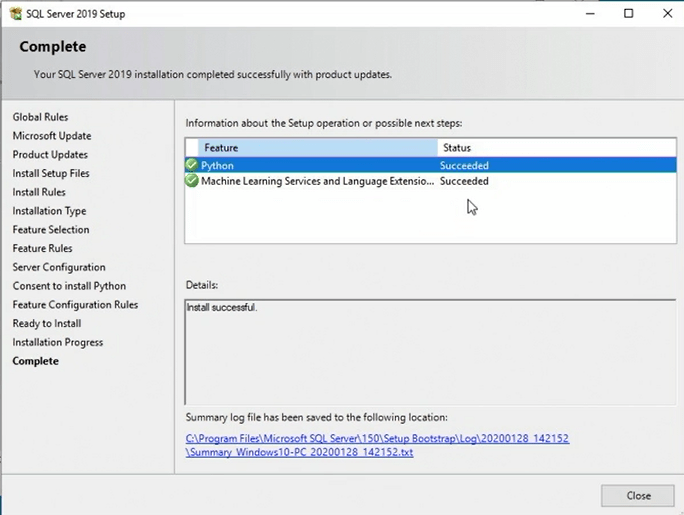Click the Microsoft Update step
Screen dimensions: 684x515
point(51,136)
